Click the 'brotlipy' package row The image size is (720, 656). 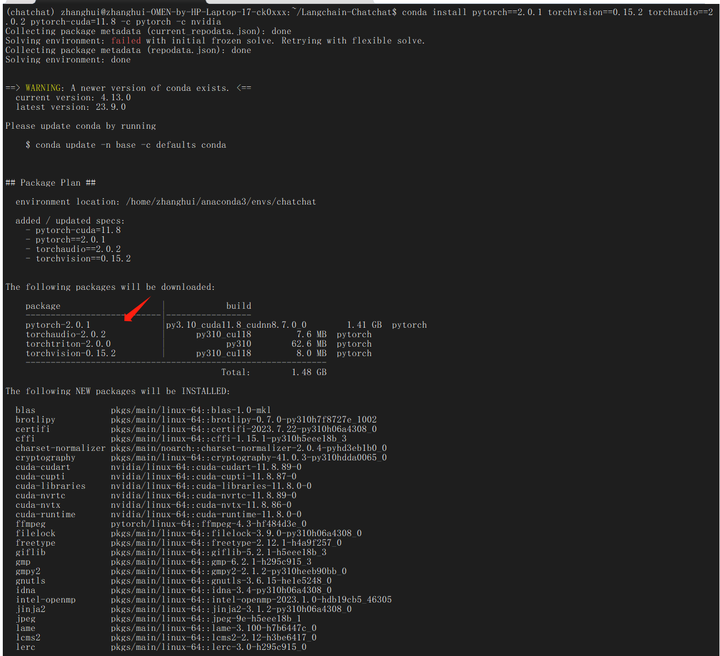196,420
